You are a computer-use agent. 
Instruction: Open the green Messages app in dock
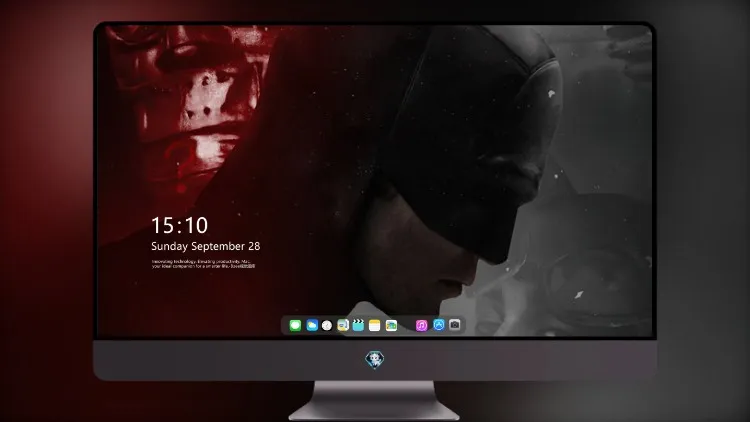tap(295, 325)
